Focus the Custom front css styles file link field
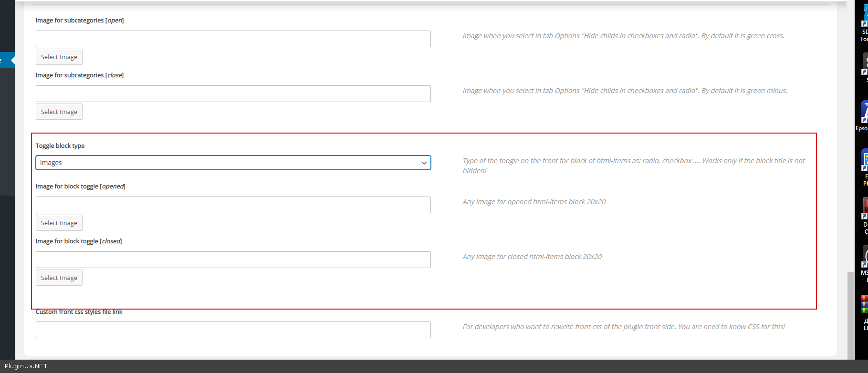 [233, 330]
